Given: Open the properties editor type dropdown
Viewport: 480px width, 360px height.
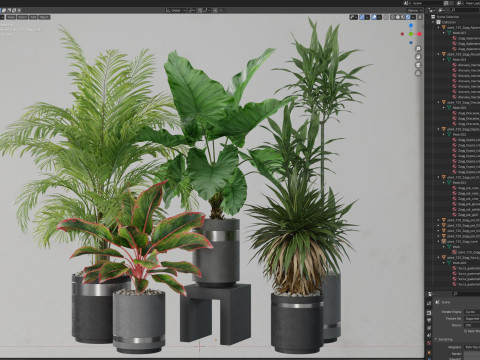Looking at the screenshot, I should coord(431,294).
